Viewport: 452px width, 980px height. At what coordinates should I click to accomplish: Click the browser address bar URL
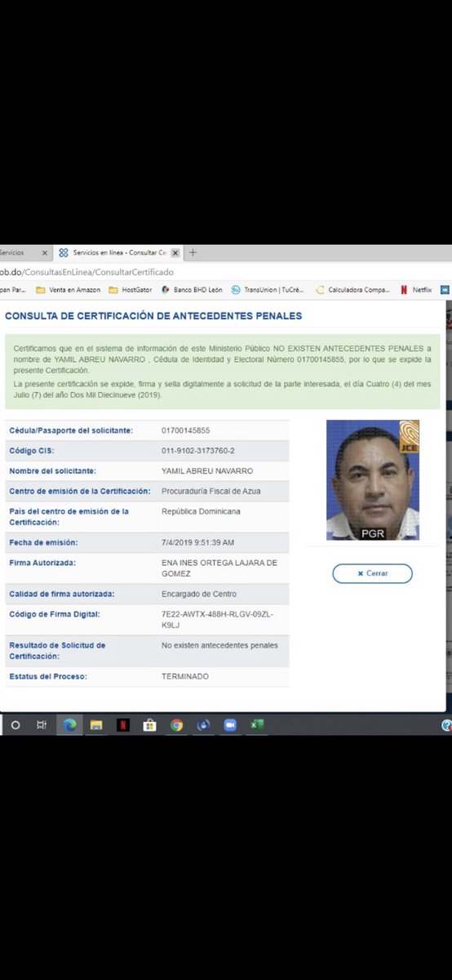(x=87, y=271)
